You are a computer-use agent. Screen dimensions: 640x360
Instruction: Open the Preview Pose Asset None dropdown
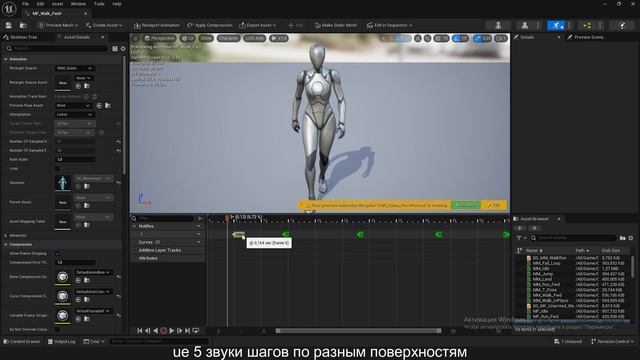(73, 106)
